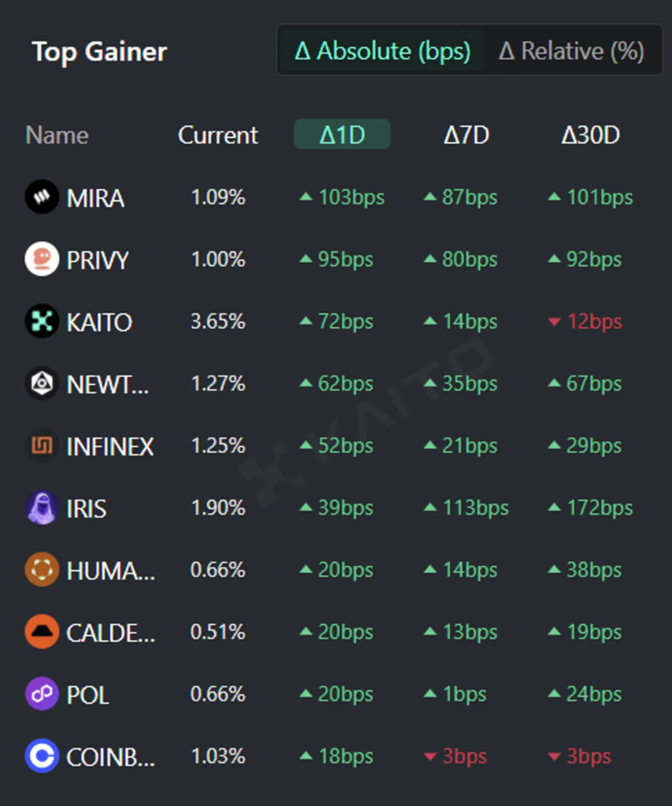Sort by the Δ1D column

pyautogui.click(x=342, y=135)
